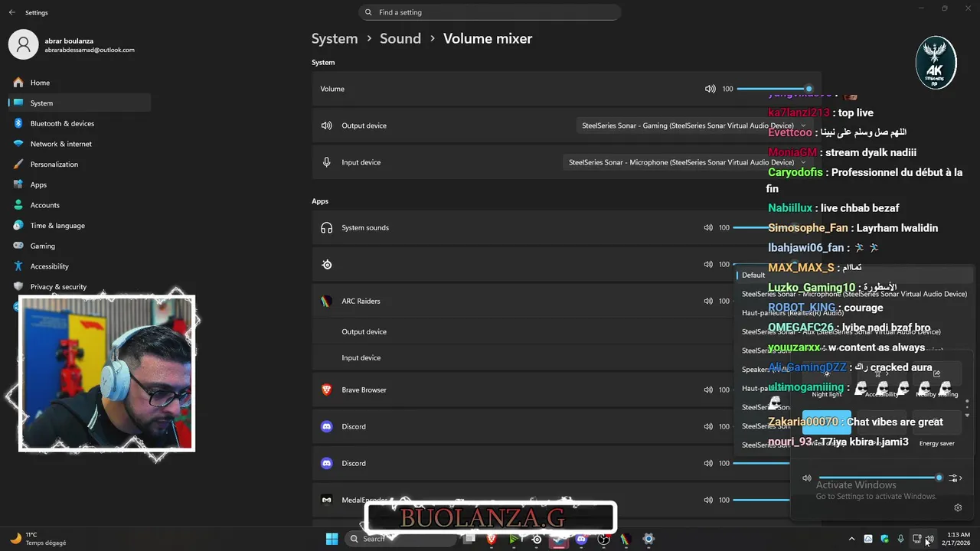Open Discord from the taskbar
The height and width of the screenshot is (551, 980).
point(581,539)
